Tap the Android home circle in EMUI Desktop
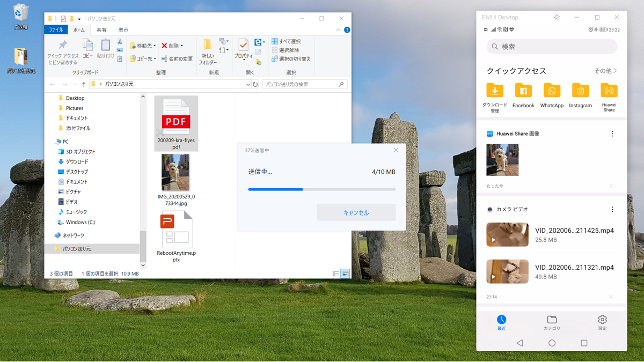The width and height of the screenshot is (644, 362). click(552, 343)
